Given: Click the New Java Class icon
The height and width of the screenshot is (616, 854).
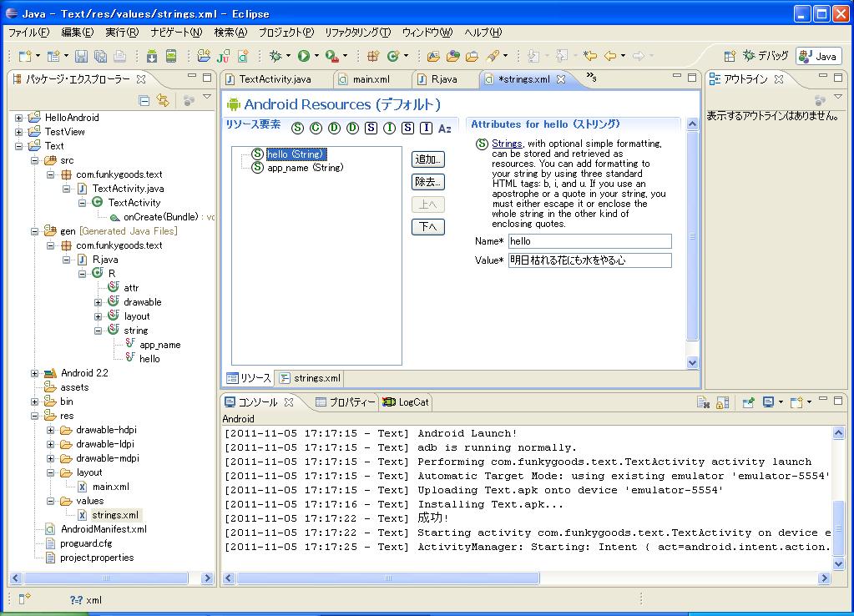Looking at the screenshot, I should (392, 56).
